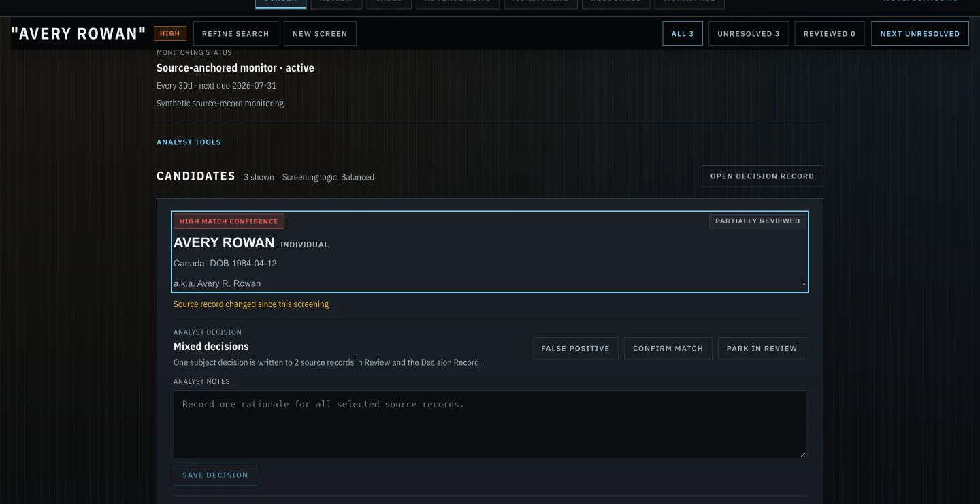Open the Analyst Tools link
The width and height of the screenshot is (980, 504).
(x=189, y=142)
